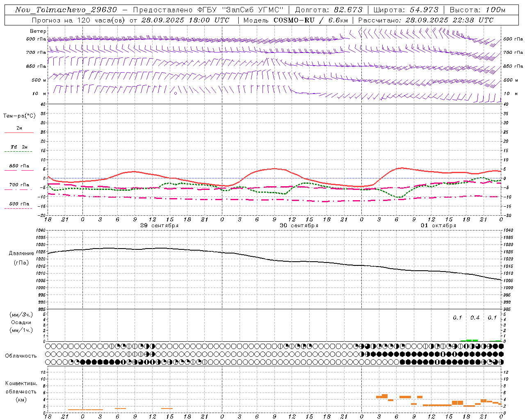Screen dimensions: 525x420
Task: Click the (мм/3ч.) precipitation unit label
Action: (x=21, y=315)
